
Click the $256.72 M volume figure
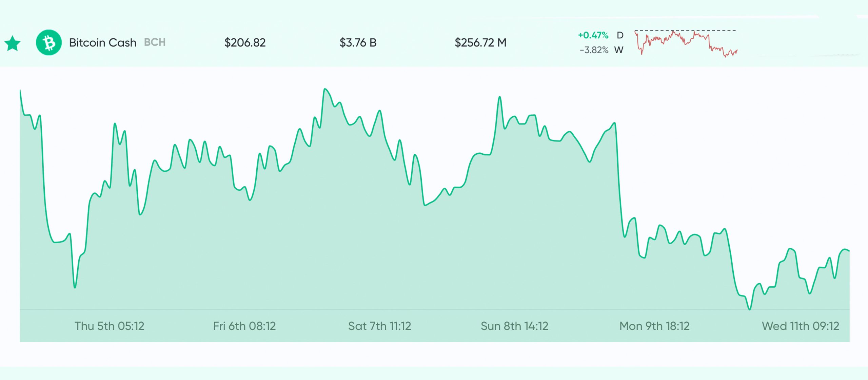pyautogui.click(x=480, y=43)
